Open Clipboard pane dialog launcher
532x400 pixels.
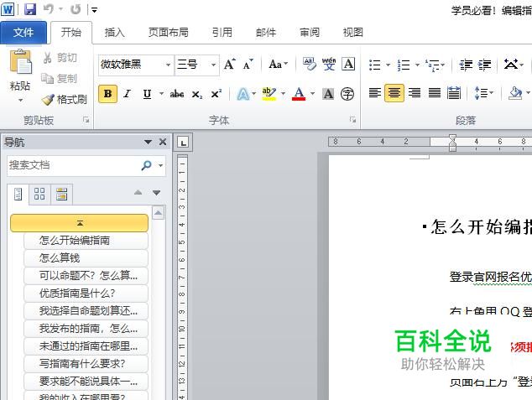86,120
